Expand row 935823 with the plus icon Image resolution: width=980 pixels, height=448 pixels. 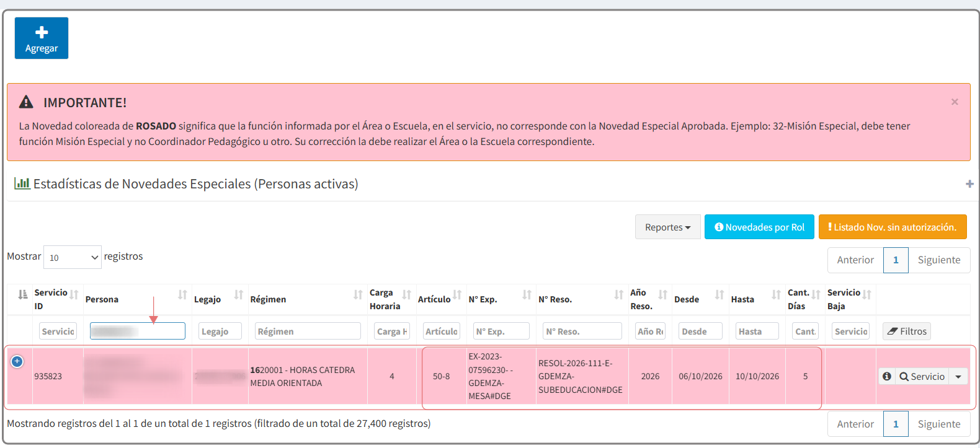tap(17, 361)
